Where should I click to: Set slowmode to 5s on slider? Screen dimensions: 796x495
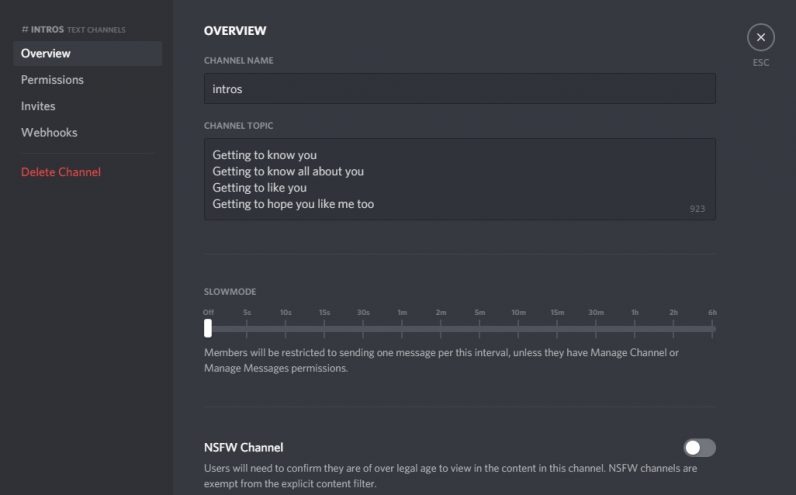(247, 328)
